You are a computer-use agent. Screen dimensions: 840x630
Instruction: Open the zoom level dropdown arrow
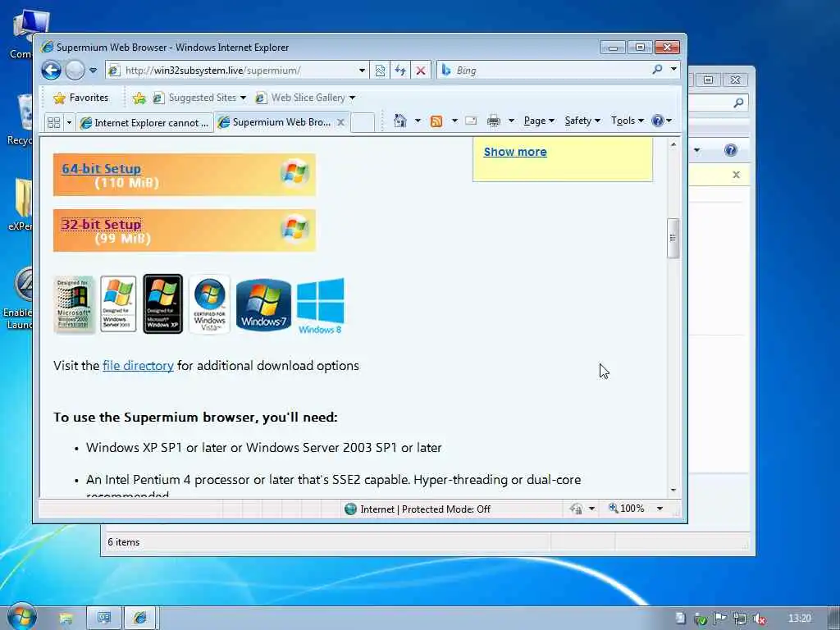coord(660,509)
